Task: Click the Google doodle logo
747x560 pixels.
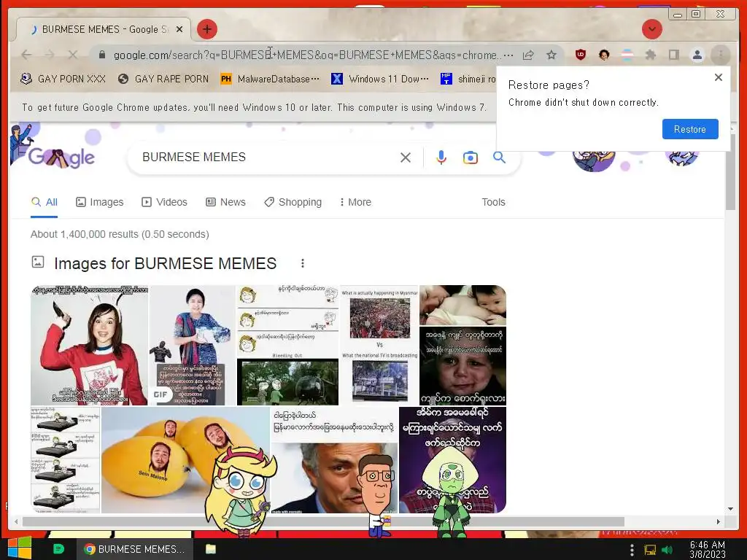Action: coord(61,157)
